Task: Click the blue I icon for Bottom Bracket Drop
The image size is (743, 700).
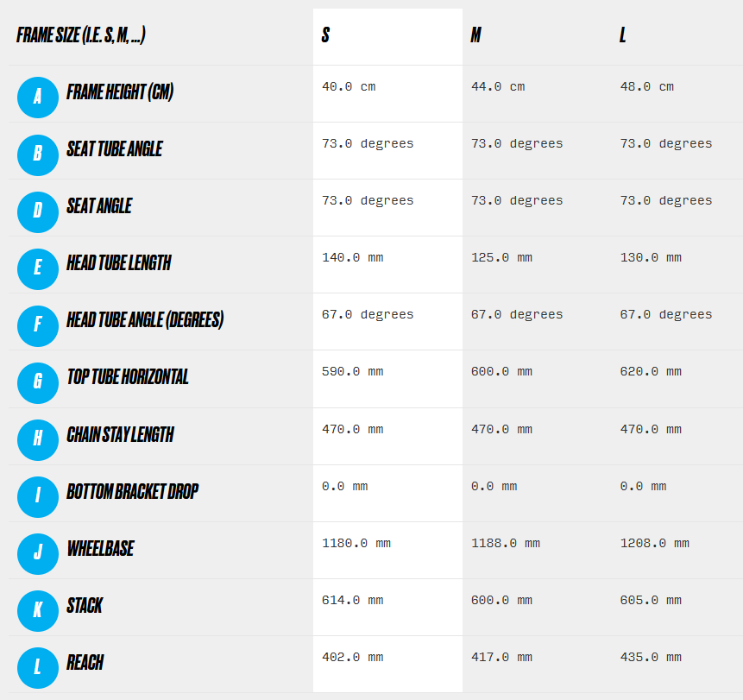Action: coord(37,495)
